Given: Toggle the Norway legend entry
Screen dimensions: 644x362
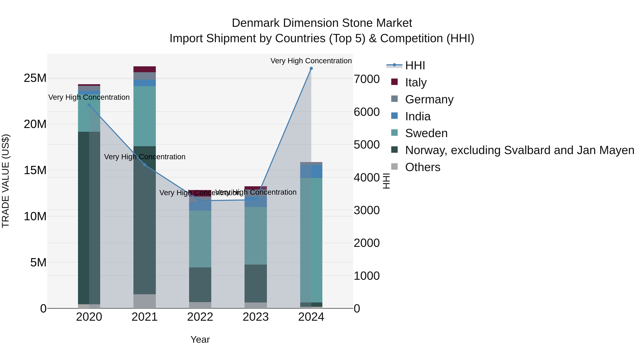Looking at the screenshot, I should pos(513,150).
